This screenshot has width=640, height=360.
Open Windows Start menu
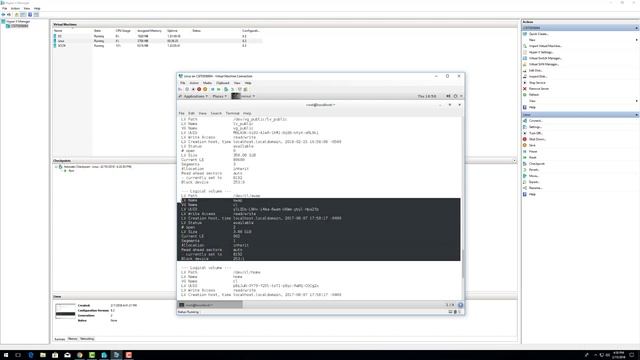6,355
